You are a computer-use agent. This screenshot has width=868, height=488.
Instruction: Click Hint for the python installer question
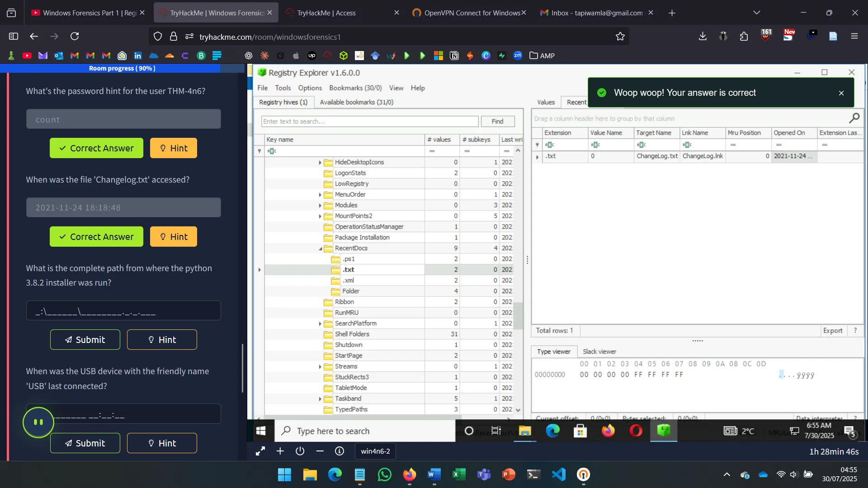pos(162,340)
